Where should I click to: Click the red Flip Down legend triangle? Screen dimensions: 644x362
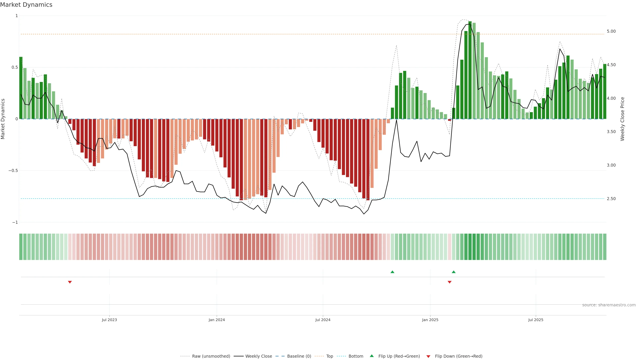[x=428, y=356]
